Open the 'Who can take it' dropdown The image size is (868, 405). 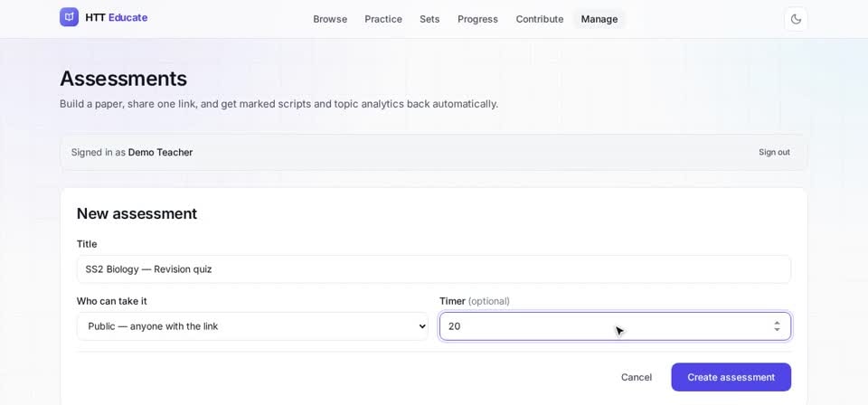(x=252, y=326)
